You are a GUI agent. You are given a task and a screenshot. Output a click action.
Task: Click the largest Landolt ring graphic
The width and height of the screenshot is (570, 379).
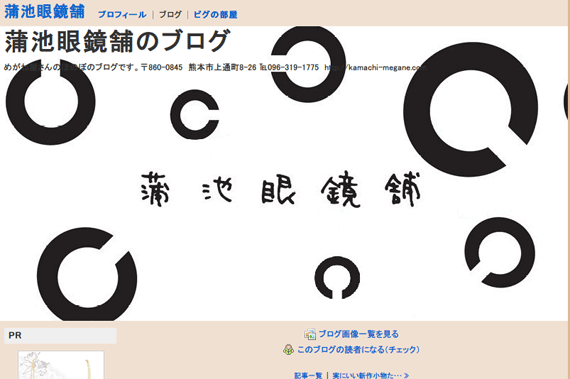coord(471,109)
